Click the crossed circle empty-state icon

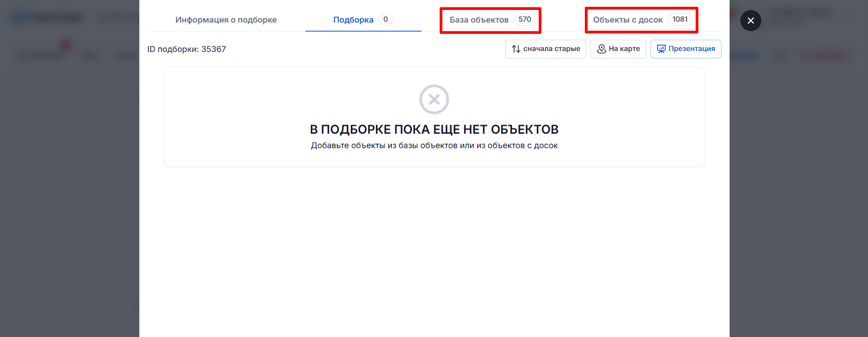tap(434, 99)
